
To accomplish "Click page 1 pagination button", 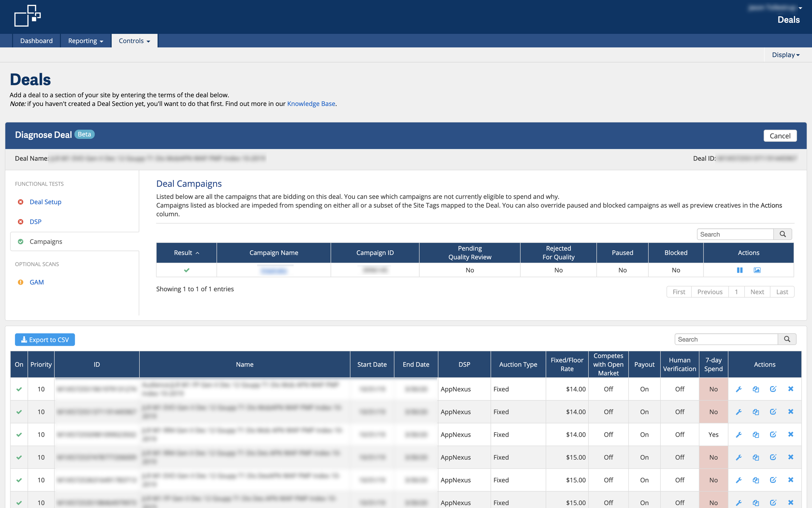I will click(x=736, y=292).
